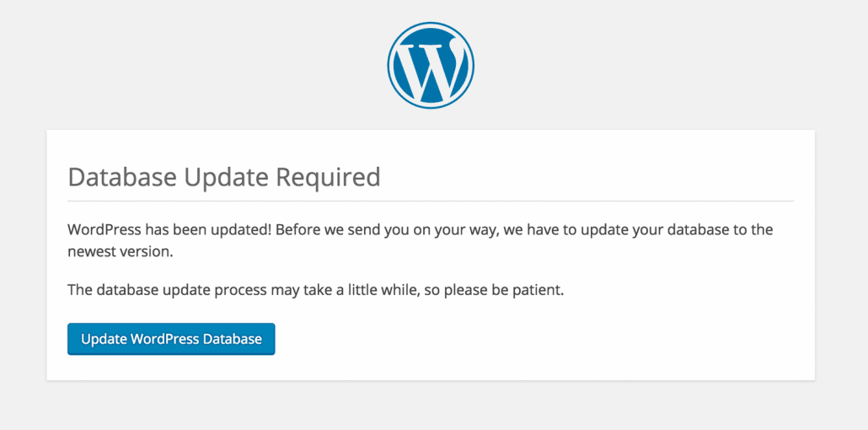Click the text 'newest version.'
Viewport: 868px width, 430px height.
[x=121, y=251]
